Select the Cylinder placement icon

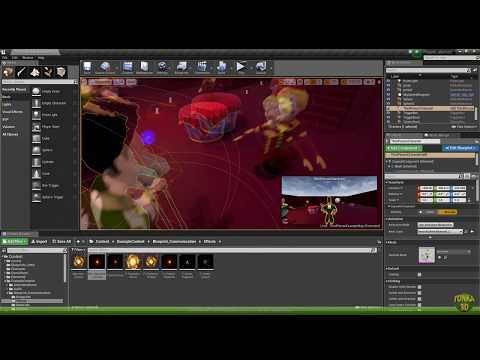(36, 162)
